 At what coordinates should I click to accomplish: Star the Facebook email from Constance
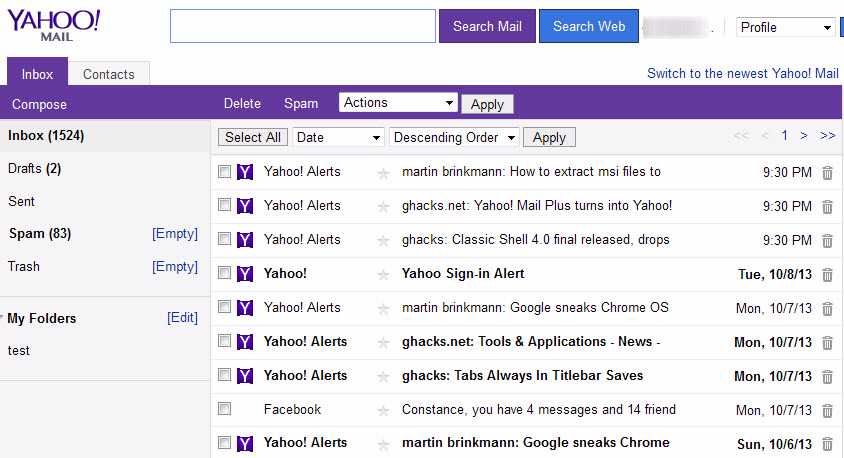tap(383, 411)
